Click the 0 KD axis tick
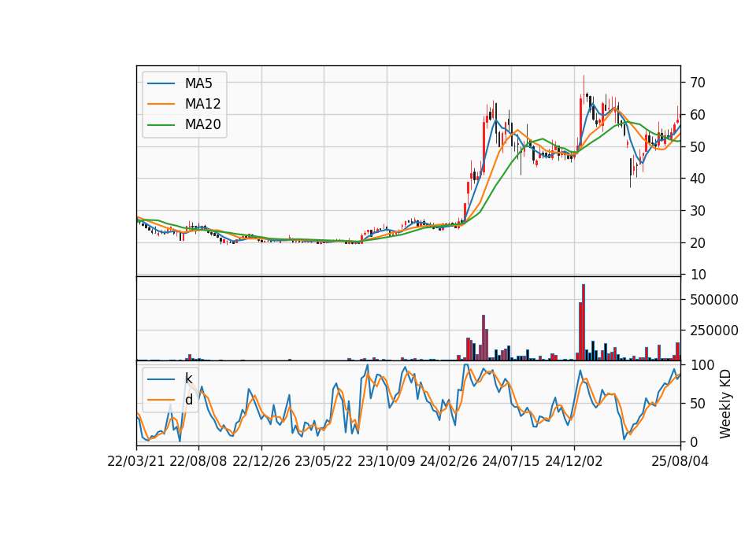Image resolution: width=756 pixels, height=543 pixels. (x=694, y=441)
